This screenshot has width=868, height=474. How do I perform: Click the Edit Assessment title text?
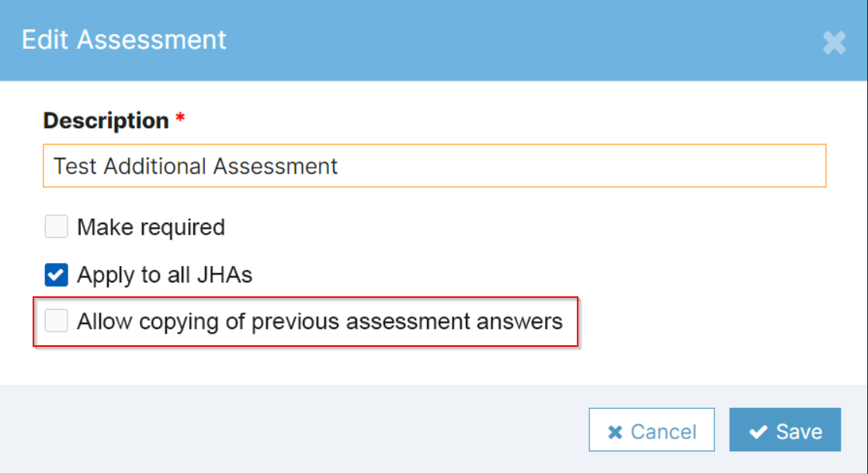123,40
